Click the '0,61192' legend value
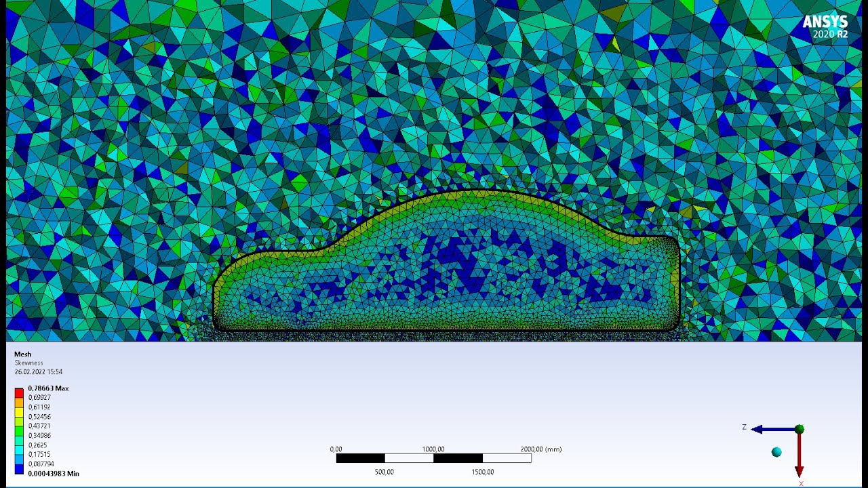Image resolution: width=868 pixels, height=488 pixels. pyautogui.click(x=39, y=407)
